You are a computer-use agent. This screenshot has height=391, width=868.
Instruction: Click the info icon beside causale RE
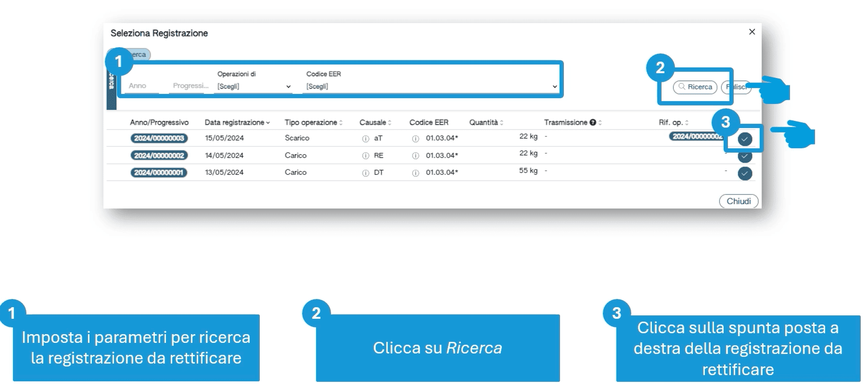366,156
